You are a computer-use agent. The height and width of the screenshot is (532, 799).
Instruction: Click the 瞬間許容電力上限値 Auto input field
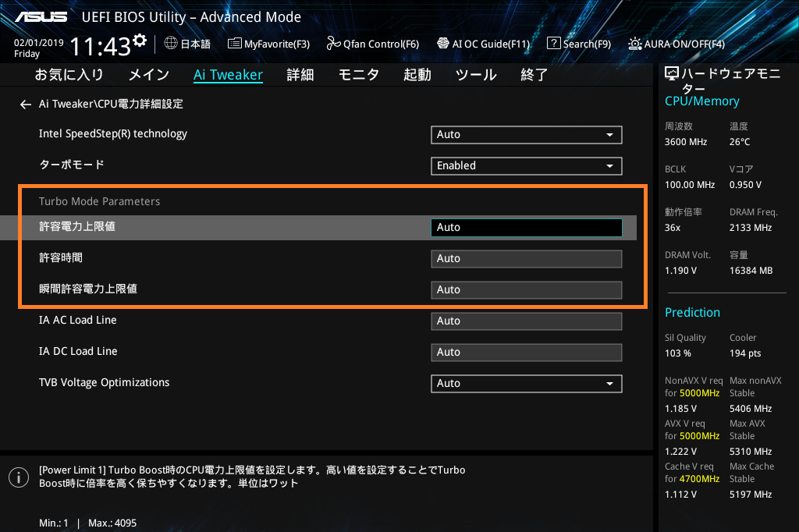(527, 289)
